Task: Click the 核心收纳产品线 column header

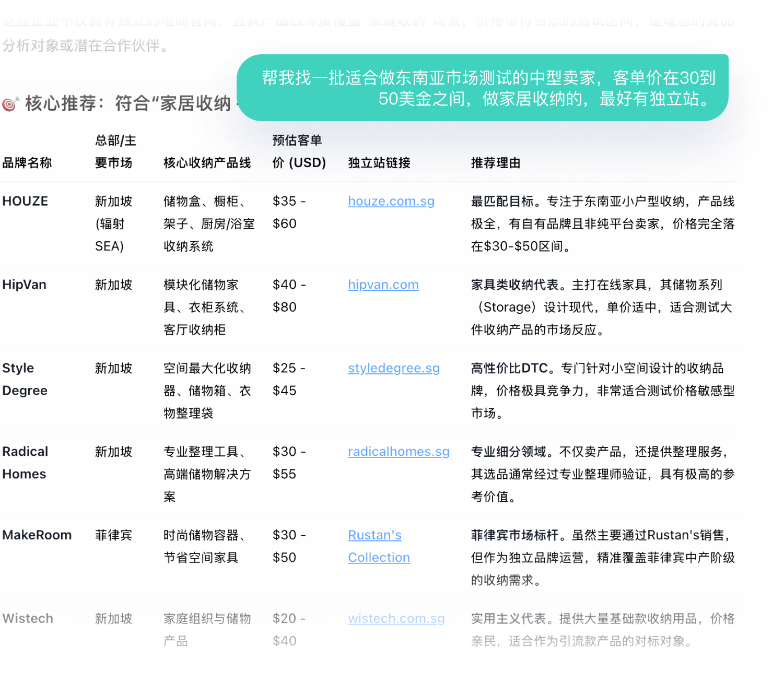Action: pyautogui.click(x=207, y=163)
